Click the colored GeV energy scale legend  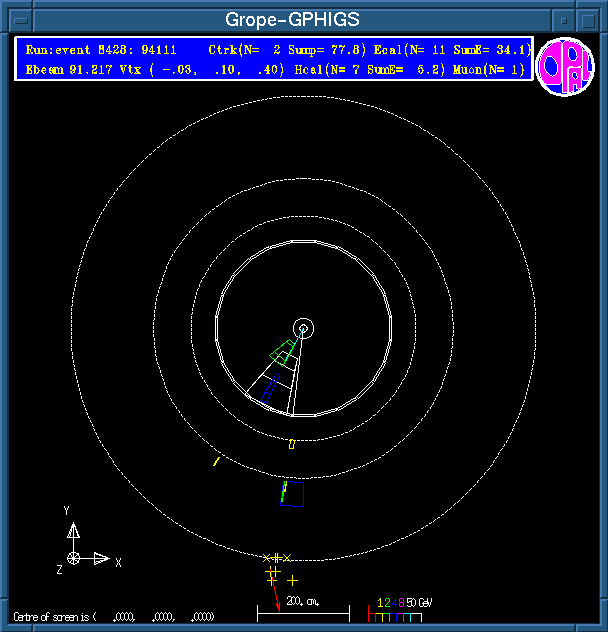click(402, 610)
